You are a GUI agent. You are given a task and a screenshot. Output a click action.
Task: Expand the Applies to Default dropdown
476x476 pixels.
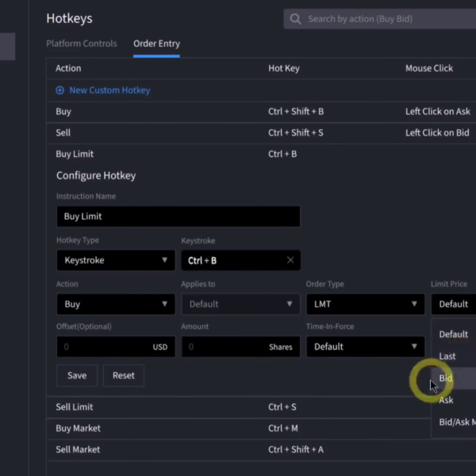(240, 304)
